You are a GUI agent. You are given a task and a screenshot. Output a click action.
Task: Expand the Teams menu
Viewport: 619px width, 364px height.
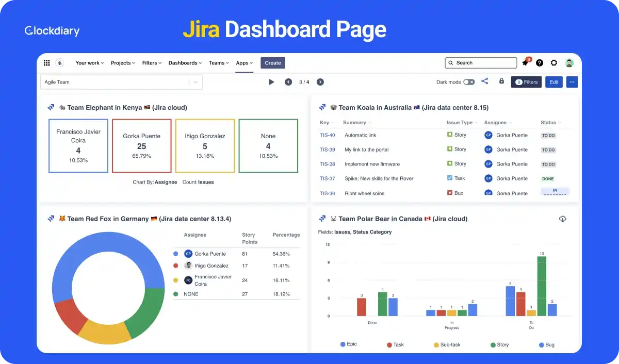point(219,63)
